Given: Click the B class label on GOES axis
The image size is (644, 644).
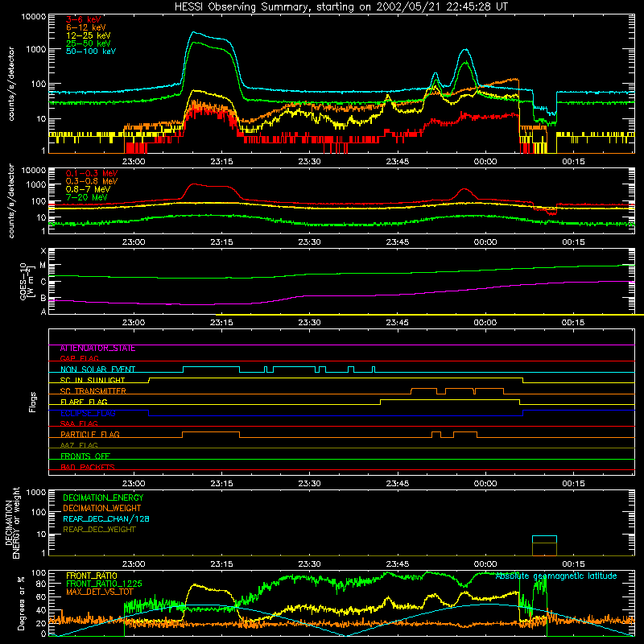Looking at the screenshot, I should tap(43, 299).
